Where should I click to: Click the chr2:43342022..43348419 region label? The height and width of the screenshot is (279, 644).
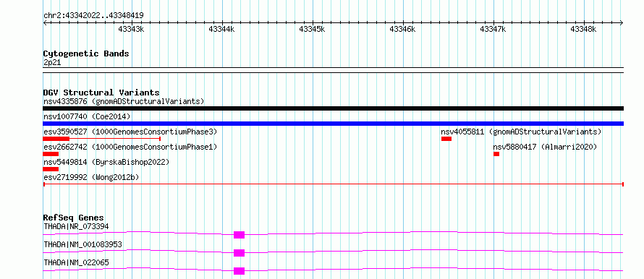pyautogui.click(x=93, y=16)
